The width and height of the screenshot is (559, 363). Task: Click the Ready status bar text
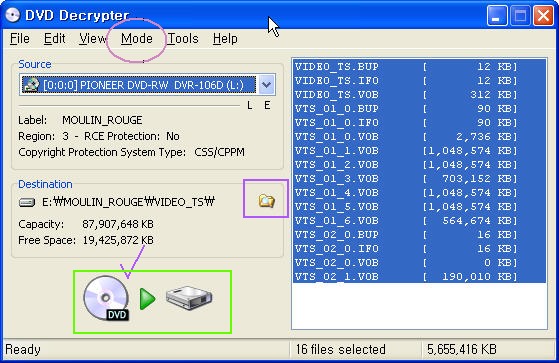pyautogui.click(x=23, y=349)
